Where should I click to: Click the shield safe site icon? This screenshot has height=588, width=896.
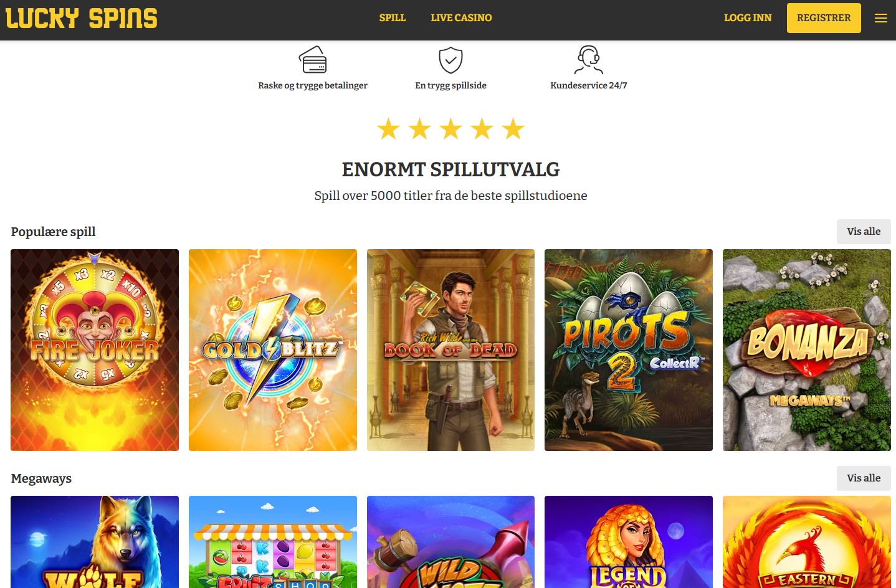[x=450, y=60]
